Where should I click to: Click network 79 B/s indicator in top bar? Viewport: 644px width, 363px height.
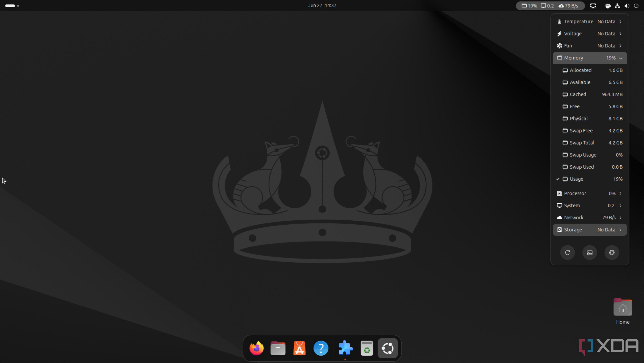pyautogui.click(x=569, y=5)
